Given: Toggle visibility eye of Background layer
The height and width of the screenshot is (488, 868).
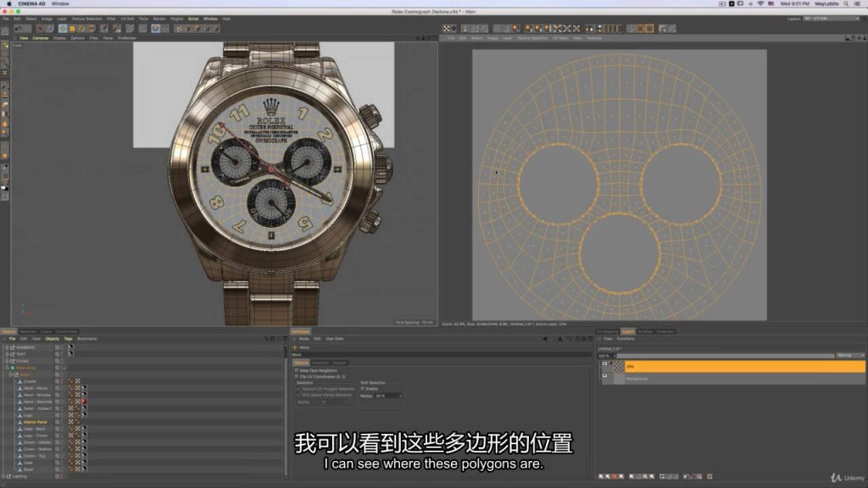Looking at the screenshot, I should (604, 376).
